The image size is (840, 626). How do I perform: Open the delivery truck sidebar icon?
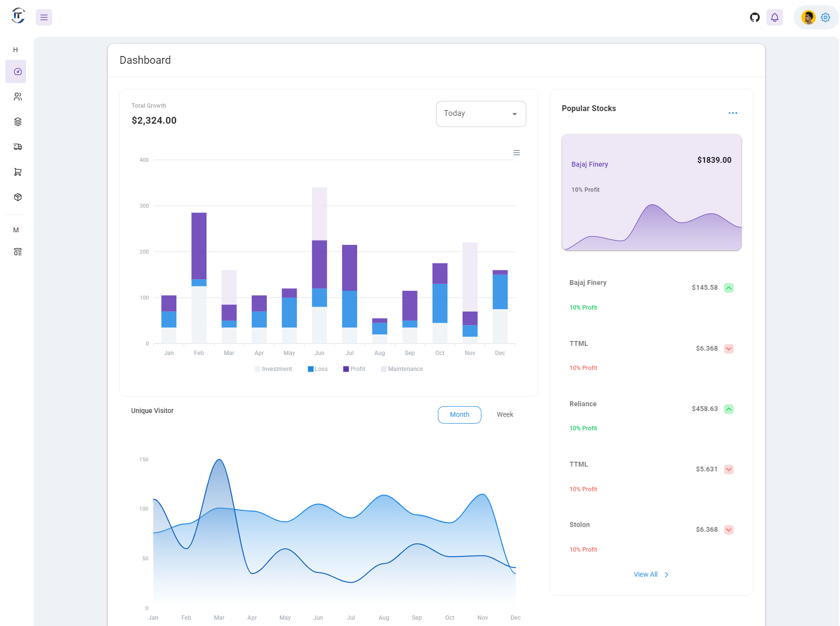tap(18, 147)
